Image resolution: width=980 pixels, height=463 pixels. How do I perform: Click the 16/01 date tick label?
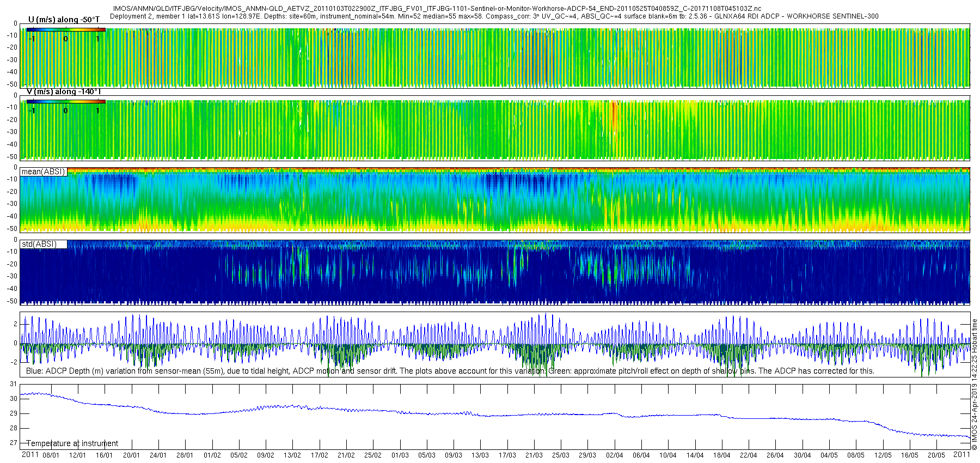tap(105, 455)
